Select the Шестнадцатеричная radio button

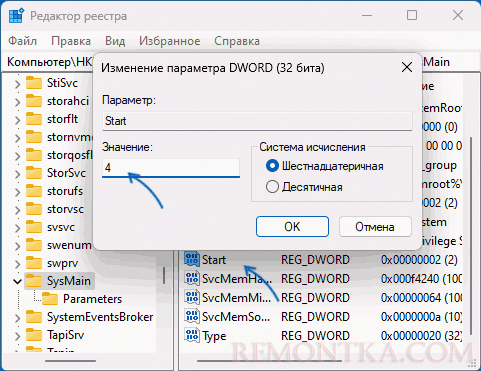[x=272, y=166]
